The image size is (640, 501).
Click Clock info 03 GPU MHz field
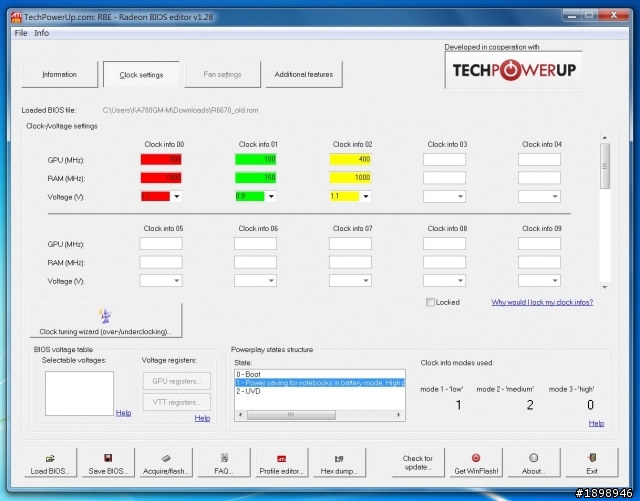[444, 159]
